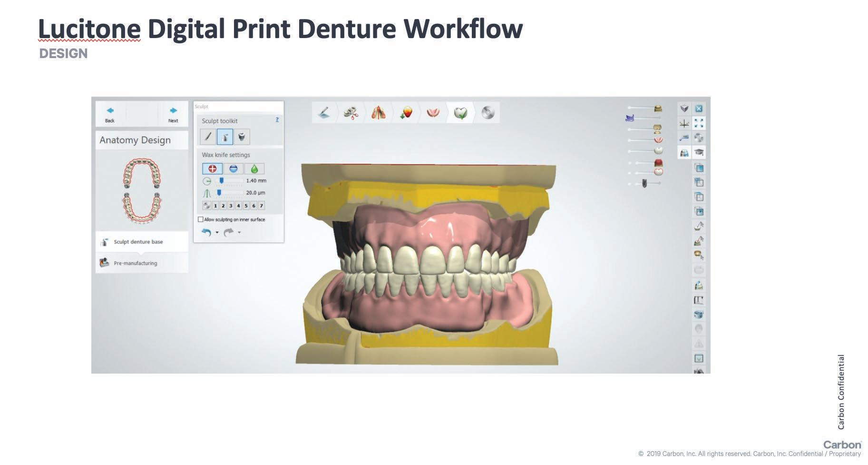Screen dimensions: 868x465
Task: Click the dental arch overview thumbnail
Action: (142, 191)
